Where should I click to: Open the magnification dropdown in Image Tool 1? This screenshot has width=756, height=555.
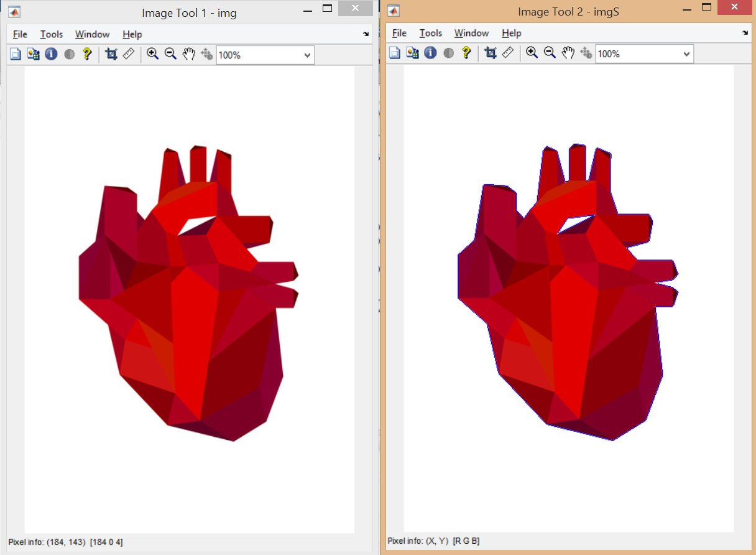pos(308,55)
